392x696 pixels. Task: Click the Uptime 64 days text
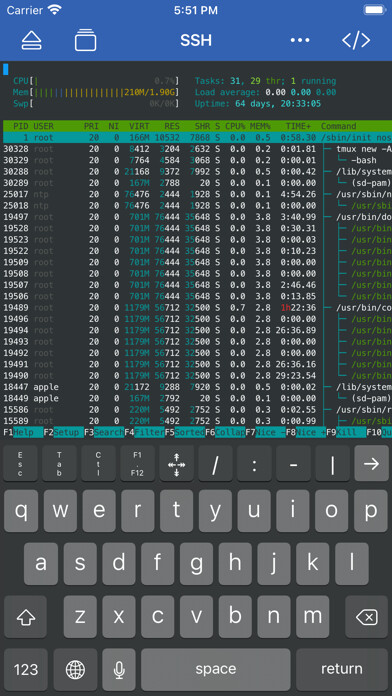[x=258, y=103]
